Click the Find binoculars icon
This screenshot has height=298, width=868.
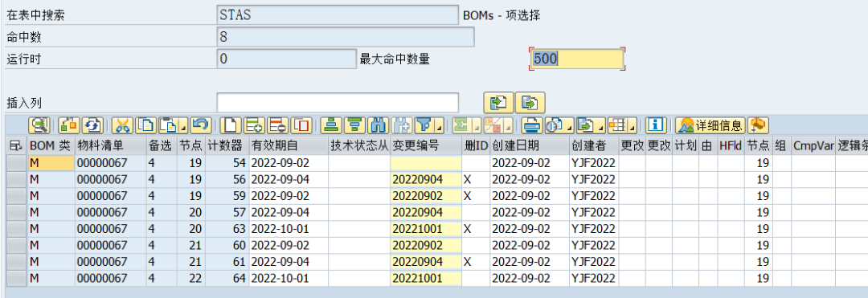click(378, 125)
